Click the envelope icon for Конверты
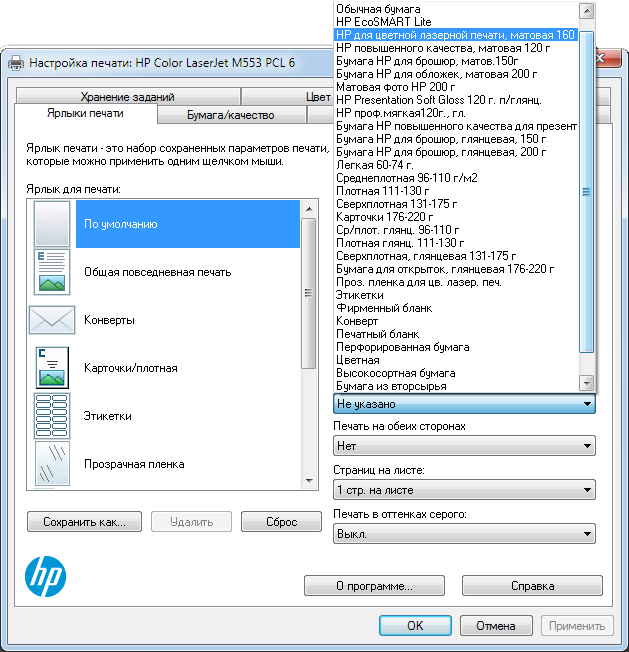Viewport: 629px width, 652px height. [x=52, y=320]
